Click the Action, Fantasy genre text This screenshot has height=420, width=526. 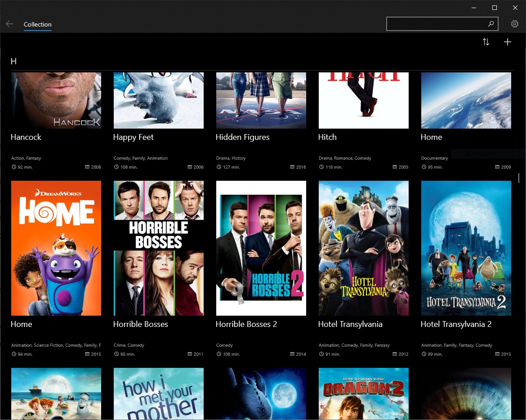click(26, 158)
